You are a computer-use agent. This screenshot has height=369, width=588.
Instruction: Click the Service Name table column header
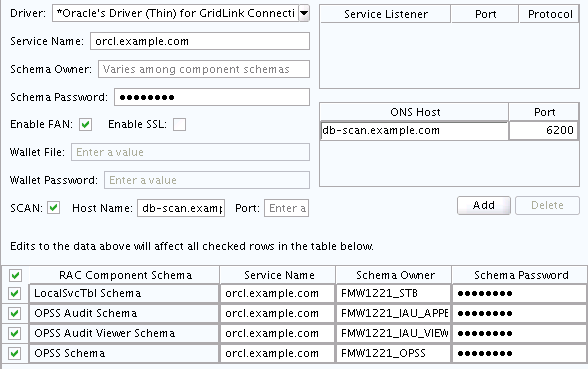[278, 275]
